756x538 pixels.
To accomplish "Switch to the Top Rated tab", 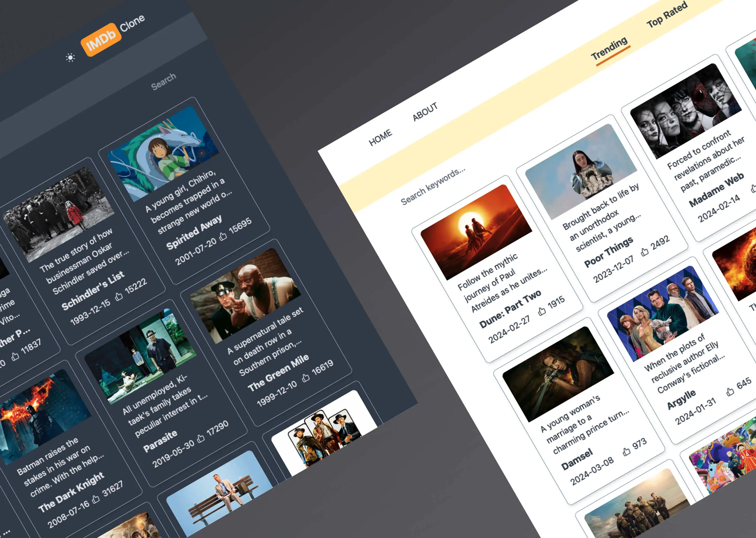I will 667,14.
